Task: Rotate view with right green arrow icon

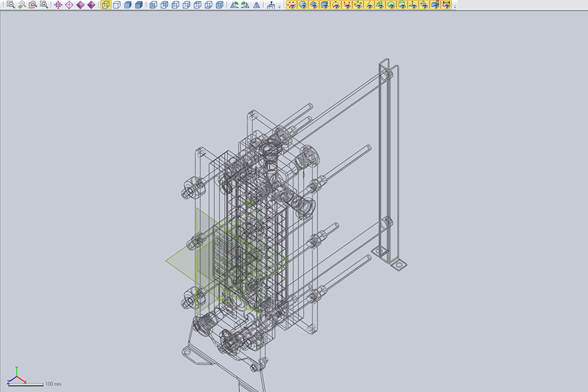Action: pos(245,5)
